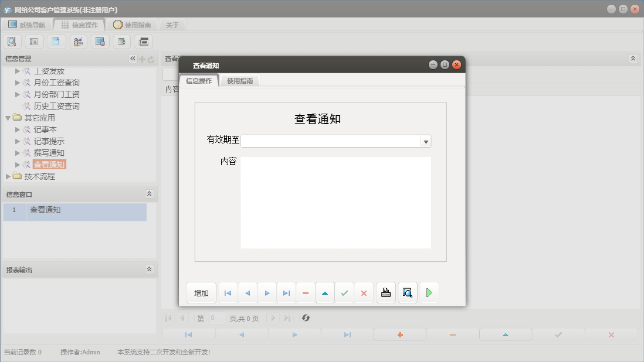Click the monitor display icon in the toolbar
Image resolution: width=644 pixels, height=362 pixels.
pyautogui.click(x=99, y=41)
